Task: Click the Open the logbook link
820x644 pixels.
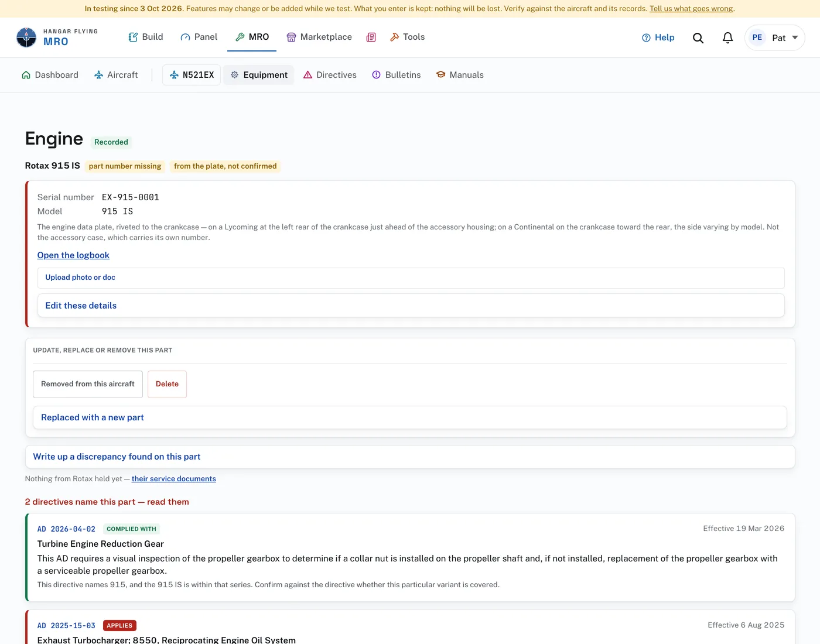Action: pyautogui.click(x=73, y=255)
